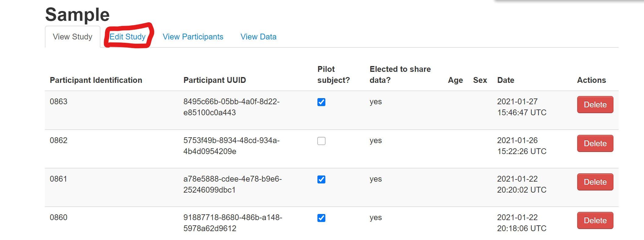Click the Participant Identification column header
Image resolution: width=644 pixels, height=240 pixels.
click(x=96, y=80)
